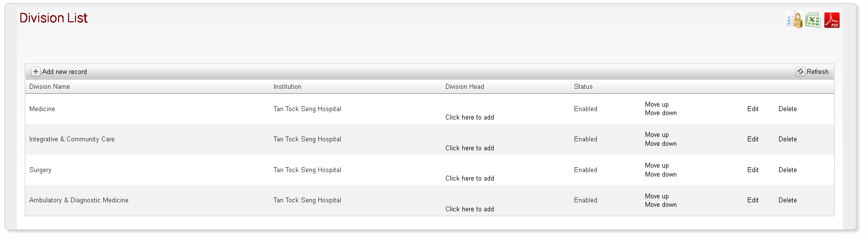Edit the Medicine division
Viewport: 868px width, 252px height.
click(x=753, y=109)
